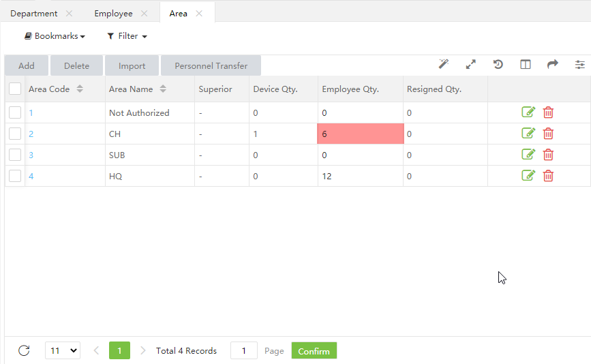Sort by Area Code arrows
This screenshot has width=591, height=364.
(80, 89)
